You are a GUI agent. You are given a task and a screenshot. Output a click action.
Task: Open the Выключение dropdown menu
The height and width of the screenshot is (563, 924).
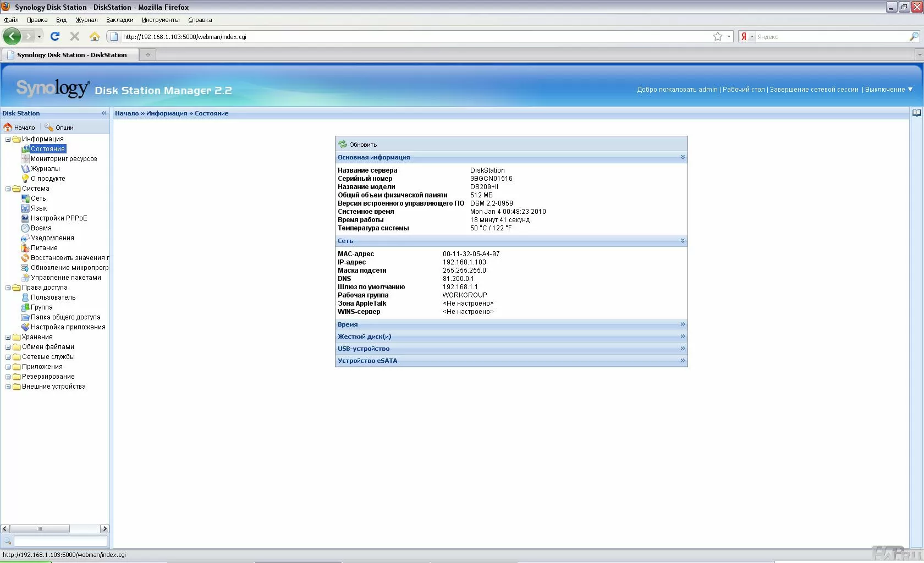pyautogui.click(x=888, y=90)
